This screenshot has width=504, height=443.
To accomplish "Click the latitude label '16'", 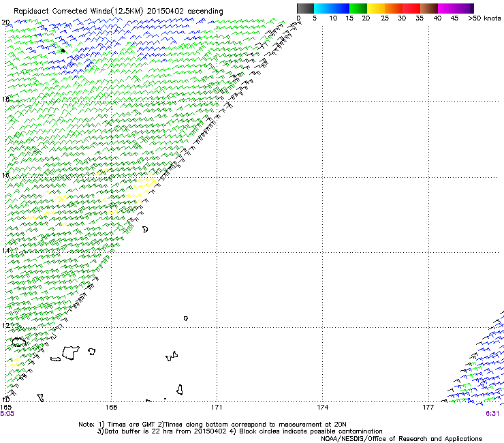I will [5, 175].
